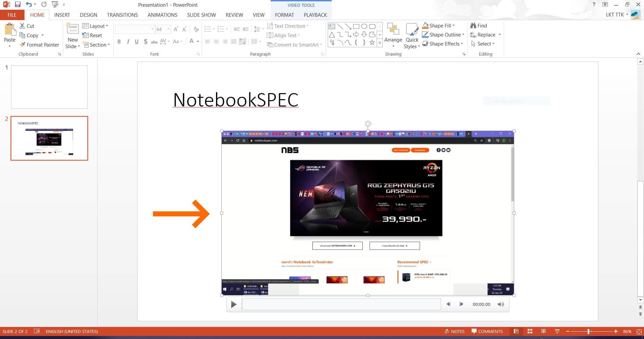644x339 pixels.
Task: Open the font name combo box
Action: tap(135, 29)
